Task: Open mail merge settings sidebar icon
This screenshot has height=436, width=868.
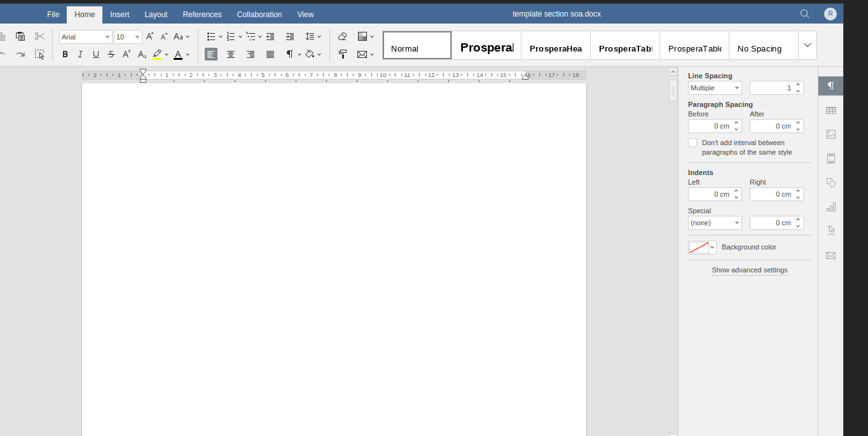Action: coord(830,255)
